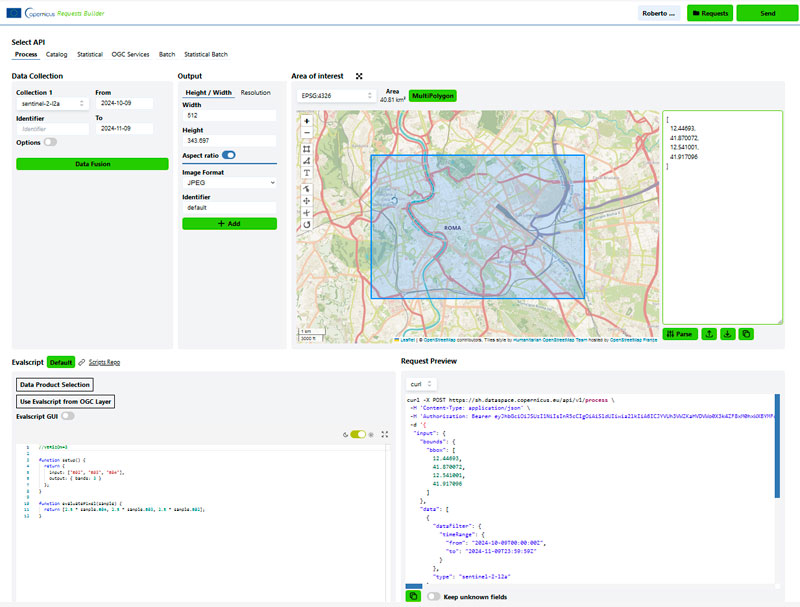Switch to the OGC Services tab

click(131, 55)
